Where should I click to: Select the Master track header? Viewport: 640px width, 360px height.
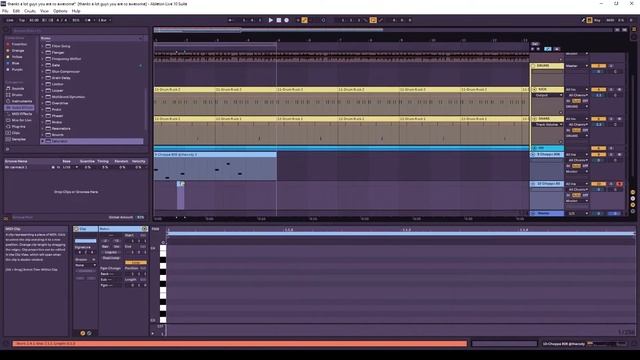(x=547, y=213)
